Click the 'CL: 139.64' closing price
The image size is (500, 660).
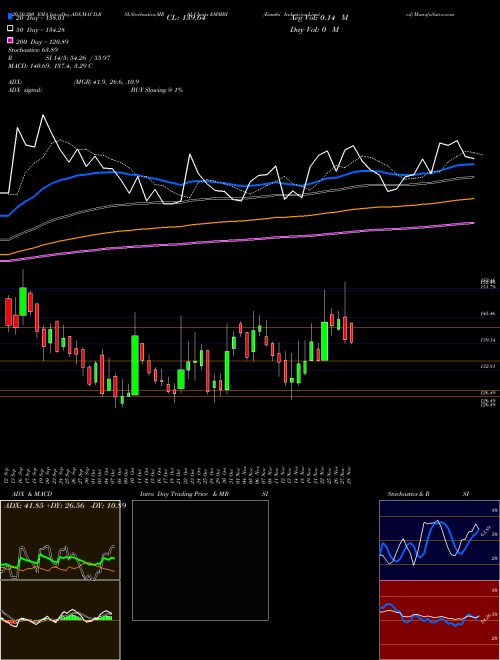click(186, 18)
